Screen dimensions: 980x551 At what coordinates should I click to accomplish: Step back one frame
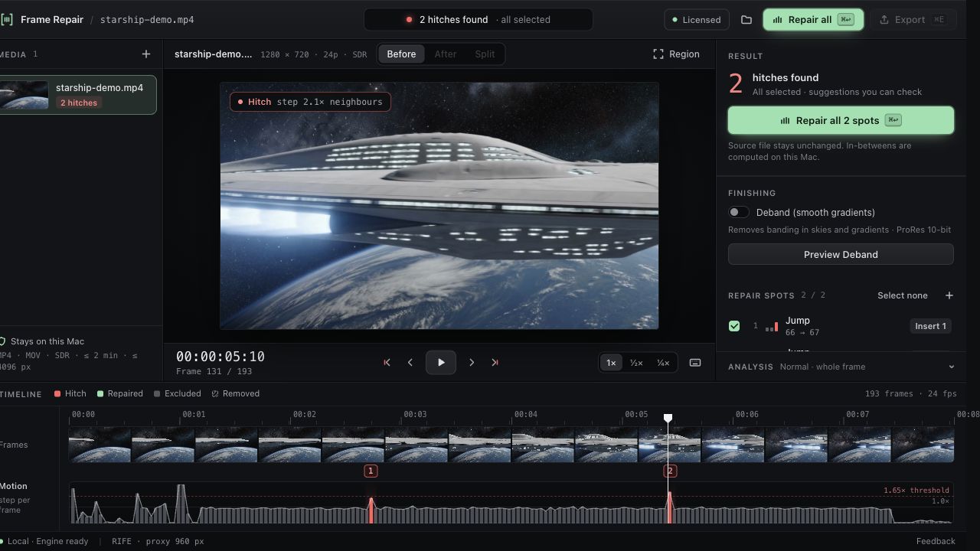pyautogui.click(x=410, y=363)
